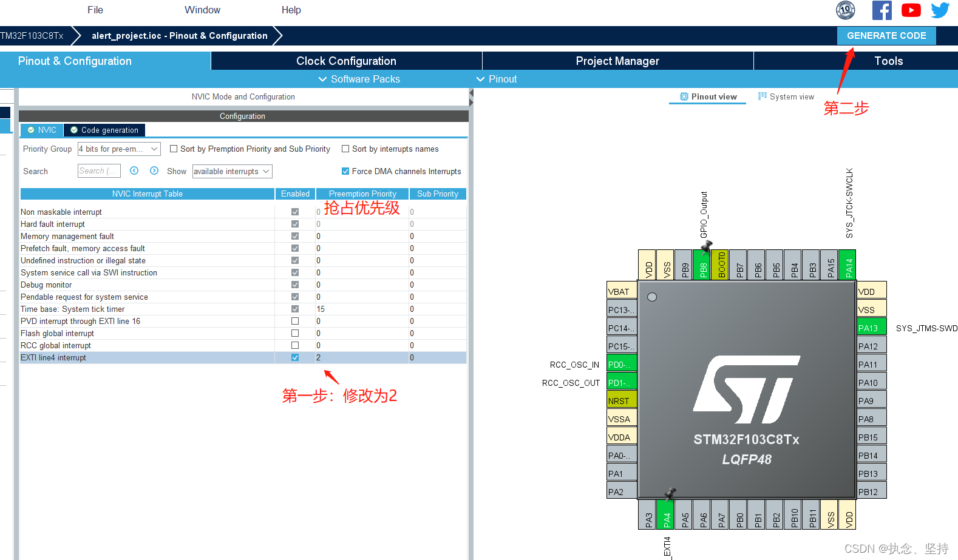
Task: Select the PD0 RCC_OSC_IN pin
Action: point(622,364)
